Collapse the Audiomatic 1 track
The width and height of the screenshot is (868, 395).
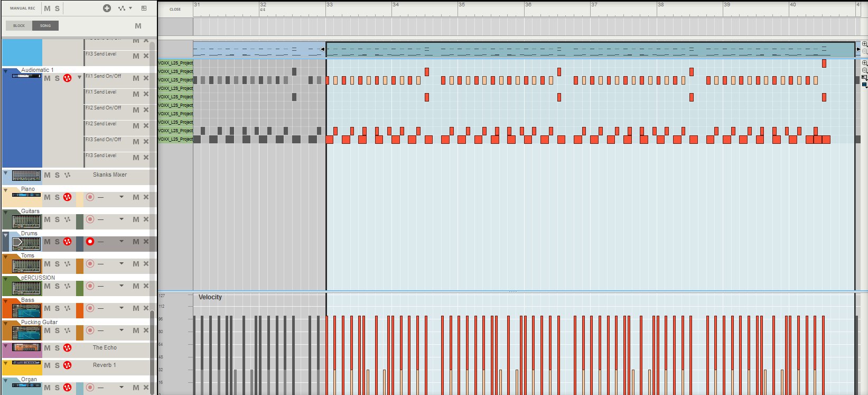pyautogui.click(x=5, y=71)
